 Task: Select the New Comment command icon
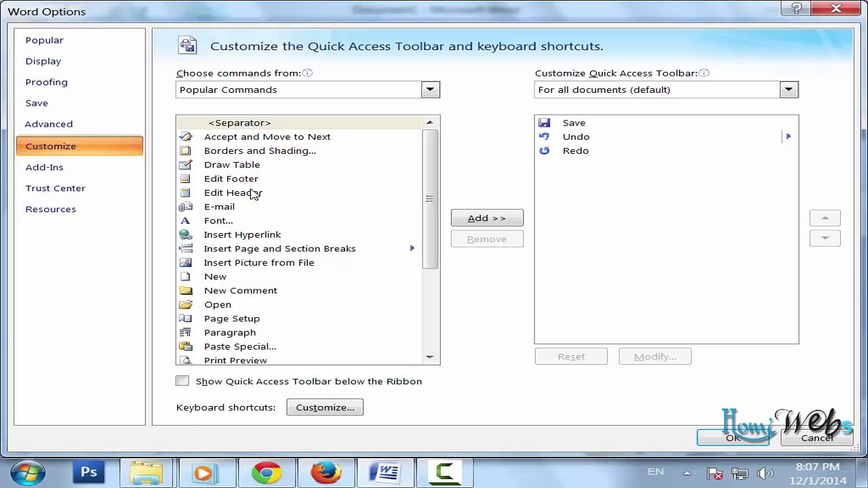[x=185, y=291]
